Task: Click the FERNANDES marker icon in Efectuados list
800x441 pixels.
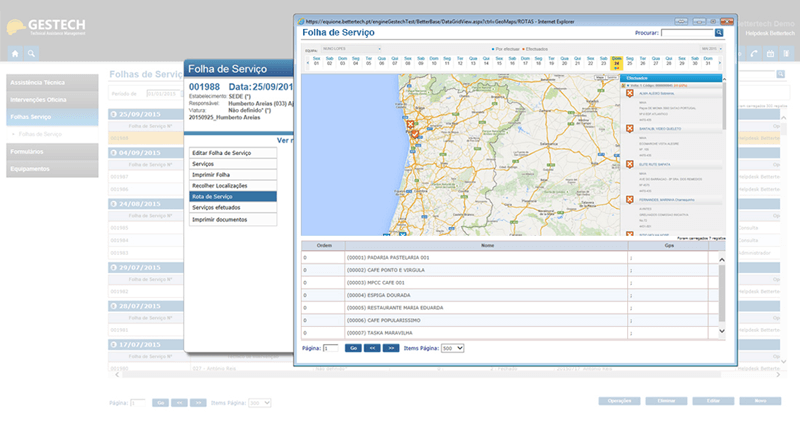Action: click(x=628, y=200)
